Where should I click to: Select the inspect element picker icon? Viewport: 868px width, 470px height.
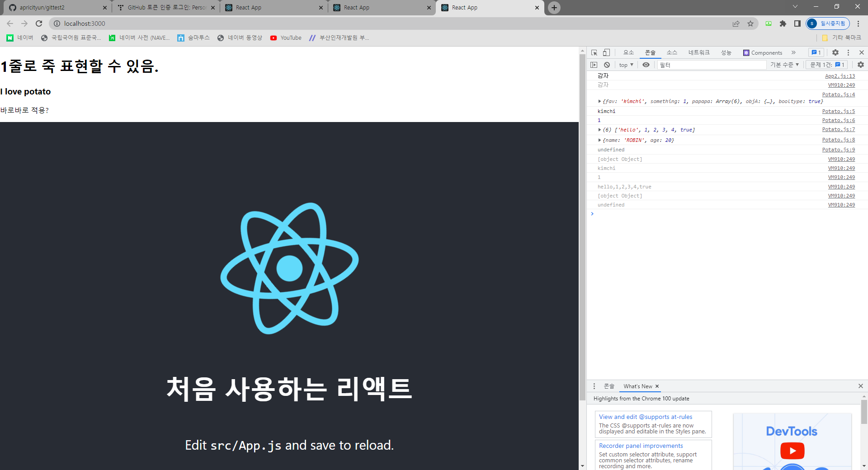(594, 52)
